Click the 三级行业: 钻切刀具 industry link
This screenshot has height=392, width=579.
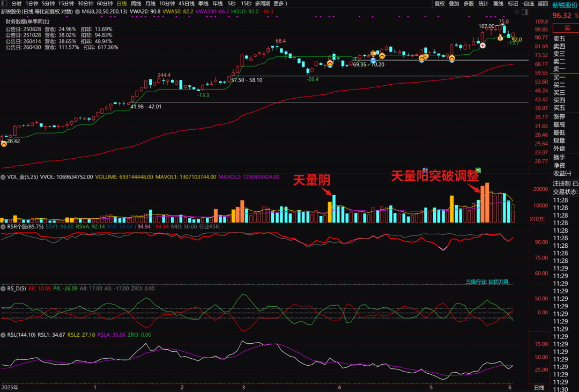tap(487, 282)
